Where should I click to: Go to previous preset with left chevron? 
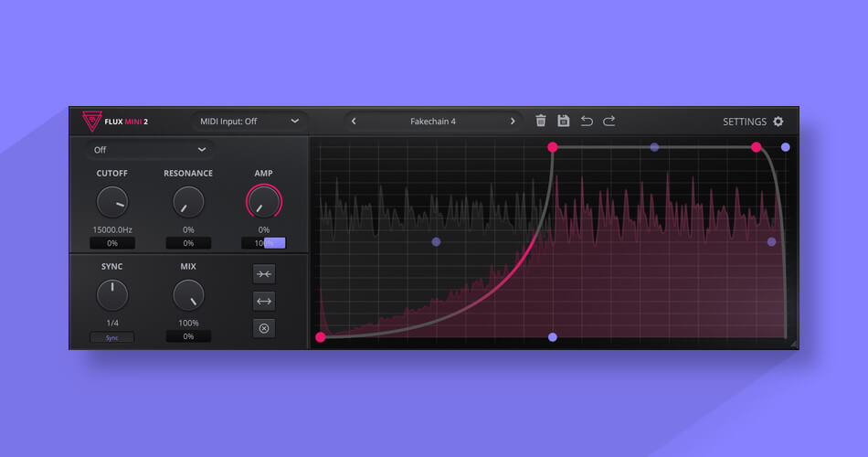[354, 122]
